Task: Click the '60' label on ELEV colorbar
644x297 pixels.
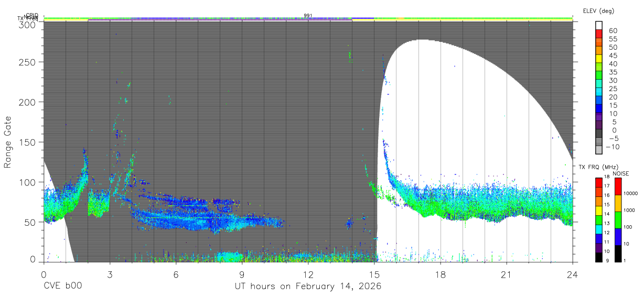Action: tap(614, 31)
